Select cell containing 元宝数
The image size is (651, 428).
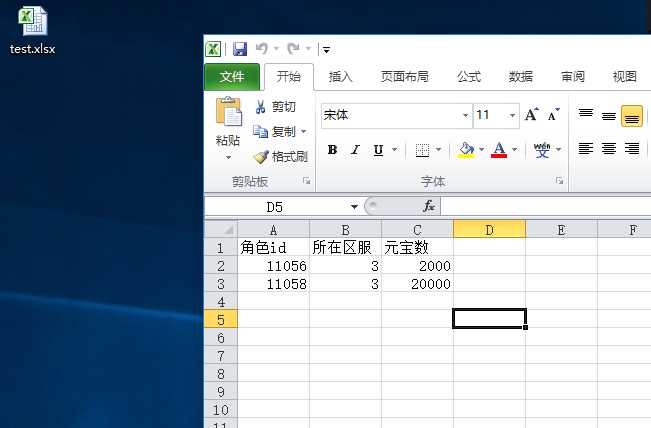[x=417, y=247]
